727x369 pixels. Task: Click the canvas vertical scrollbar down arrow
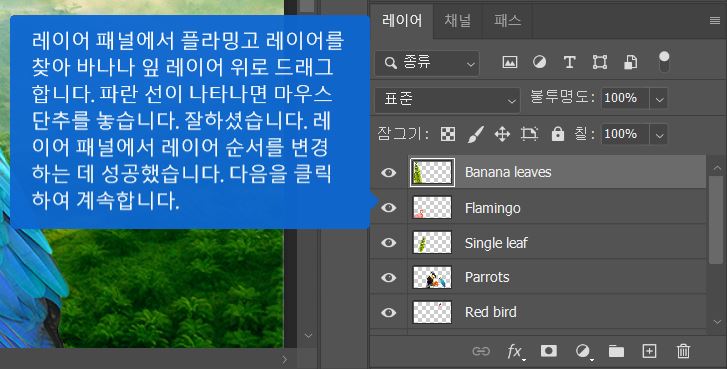(x=308, y=335)
